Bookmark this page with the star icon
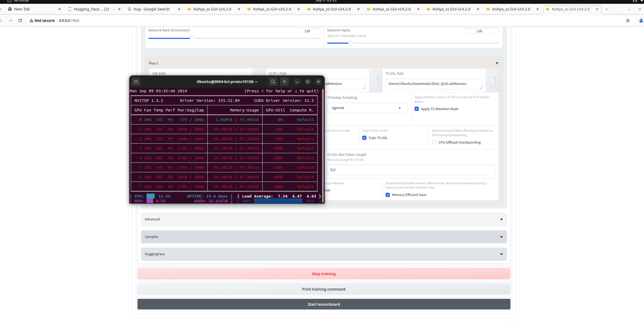 click(628, 21)
